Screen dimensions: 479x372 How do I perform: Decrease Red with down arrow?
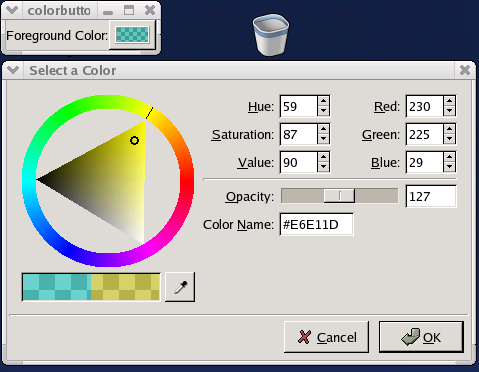click(x=449, y=111)
